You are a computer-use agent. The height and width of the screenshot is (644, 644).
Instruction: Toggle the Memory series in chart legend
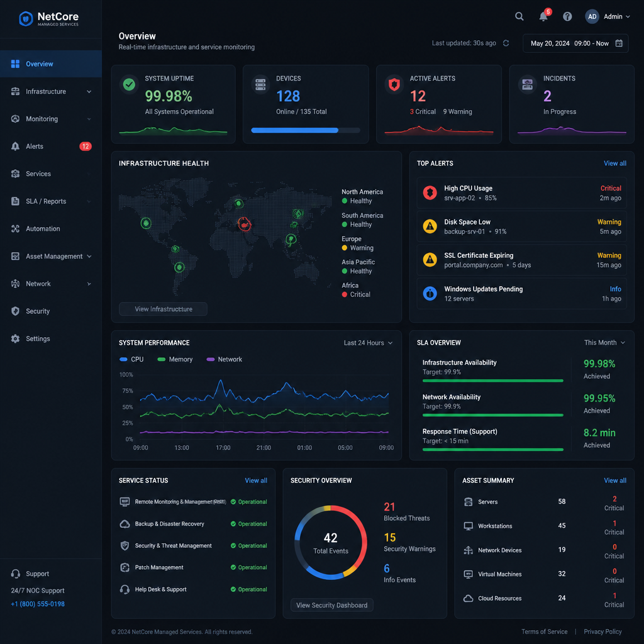(x=175, y=359)
